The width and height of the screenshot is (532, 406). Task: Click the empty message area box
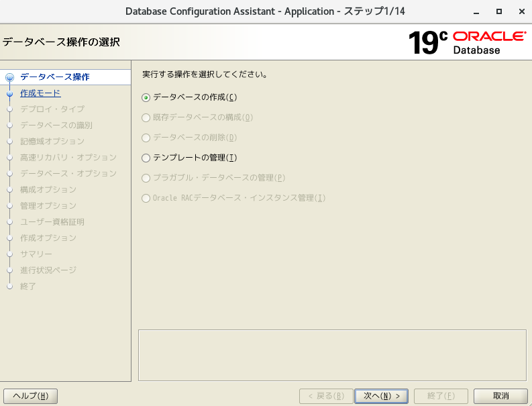point(332,356)
